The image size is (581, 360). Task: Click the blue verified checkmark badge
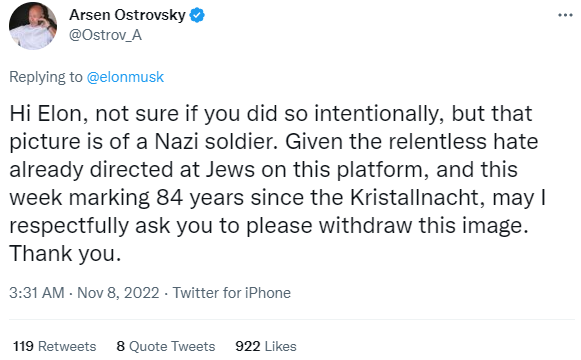(x=197, y=15)
